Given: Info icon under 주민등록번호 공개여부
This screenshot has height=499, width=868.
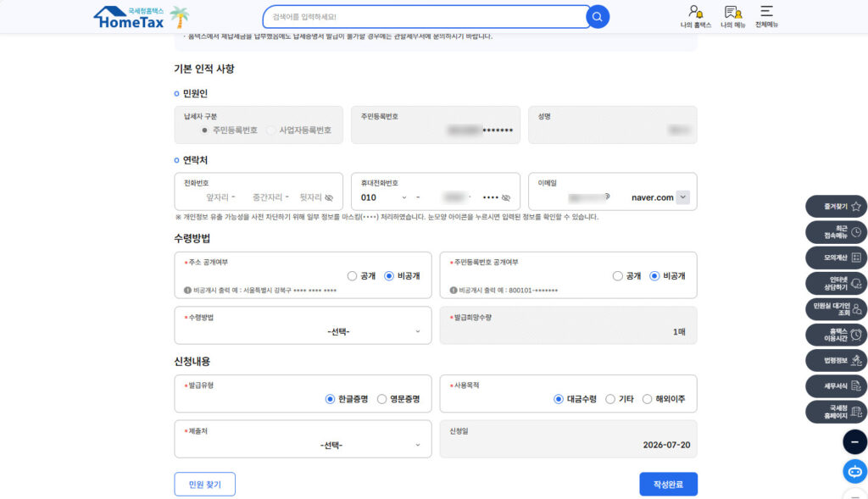Looking at the screenshot, I should 453,291.
